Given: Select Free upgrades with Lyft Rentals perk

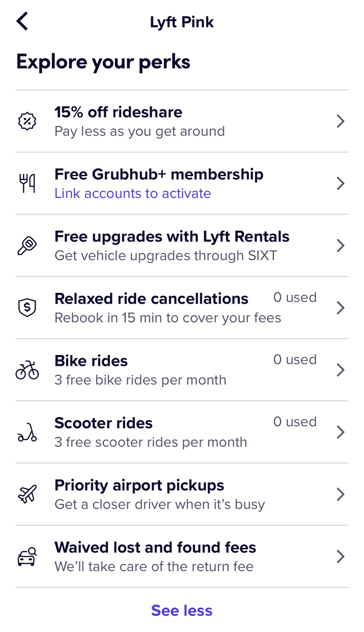Looking at the screenshot, I should 182,245.
